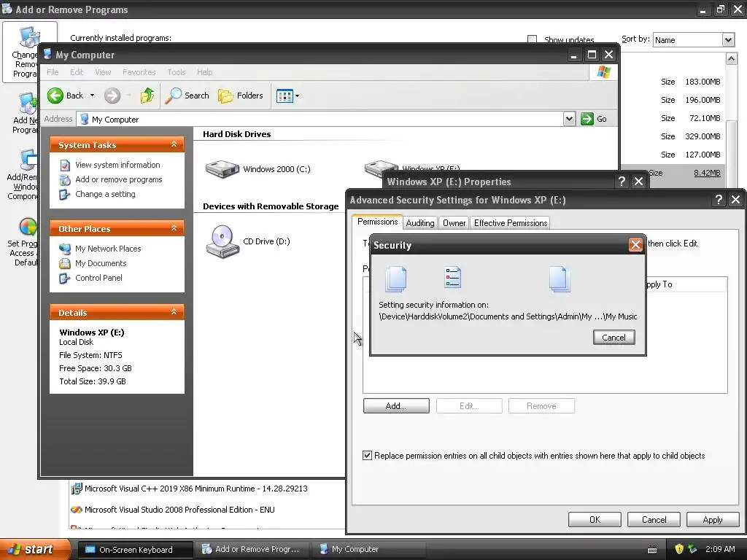
Task: Click the View system information icon
Action: click(65, 166)
